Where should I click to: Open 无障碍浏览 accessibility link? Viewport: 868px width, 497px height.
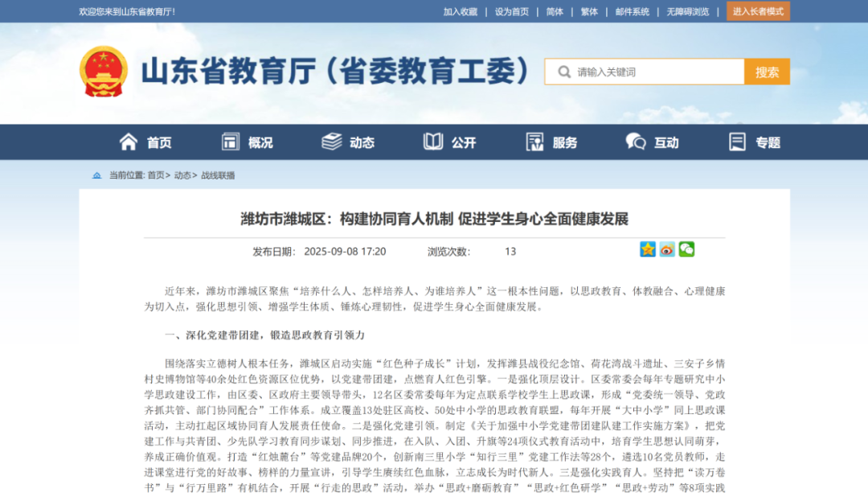pos(687,11)
